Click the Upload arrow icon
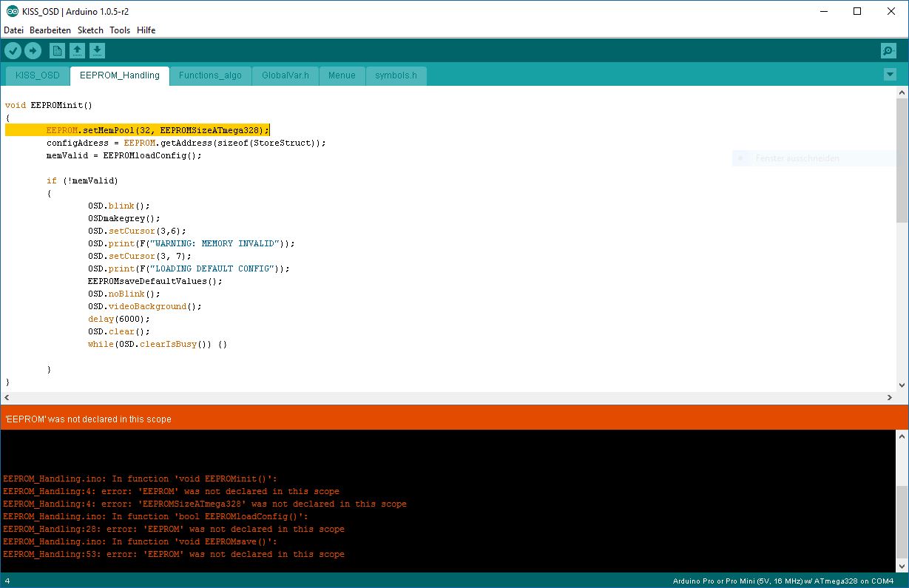Viewport: 909px width, 588px height. [33, 50]
